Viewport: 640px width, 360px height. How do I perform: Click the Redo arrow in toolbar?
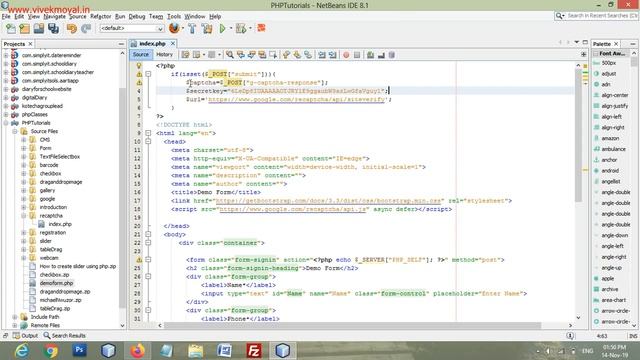point(86,29)
